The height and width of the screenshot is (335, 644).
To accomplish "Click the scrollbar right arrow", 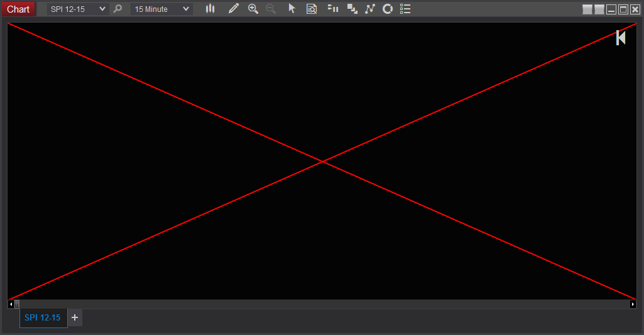I will (633, 304).
